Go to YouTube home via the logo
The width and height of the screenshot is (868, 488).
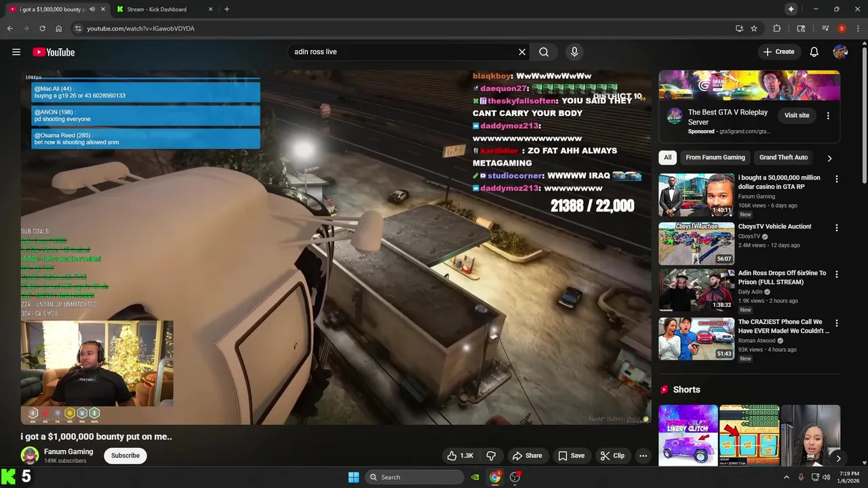click(x=54, y=52)
